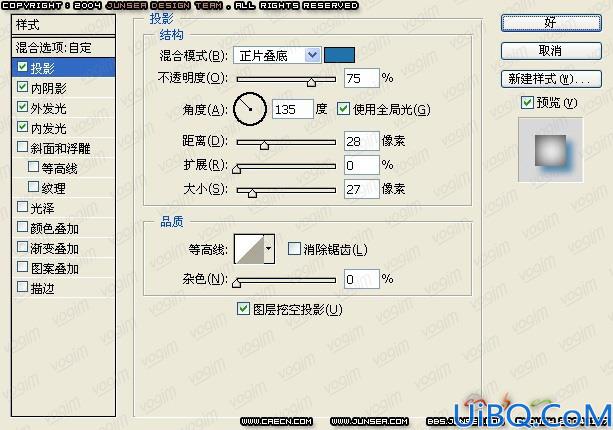Viewport: 613px width, 430px height.
Task: Click the 取消 cancel button
Action: 551,51
